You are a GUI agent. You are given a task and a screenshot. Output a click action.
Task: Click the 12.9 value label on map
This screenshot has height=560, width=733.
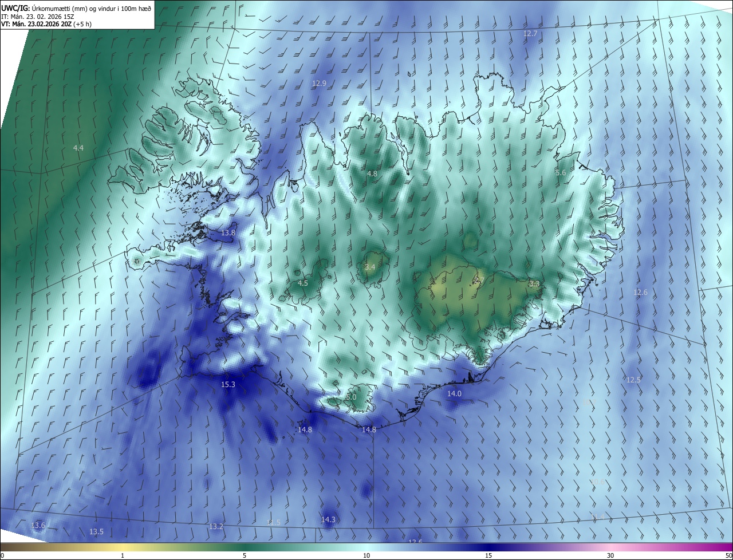click(319, 84)
